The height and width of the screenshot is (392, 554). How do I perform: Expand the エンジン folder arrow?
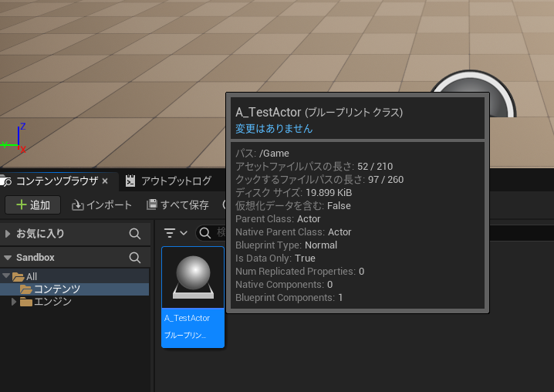point(13,302)
